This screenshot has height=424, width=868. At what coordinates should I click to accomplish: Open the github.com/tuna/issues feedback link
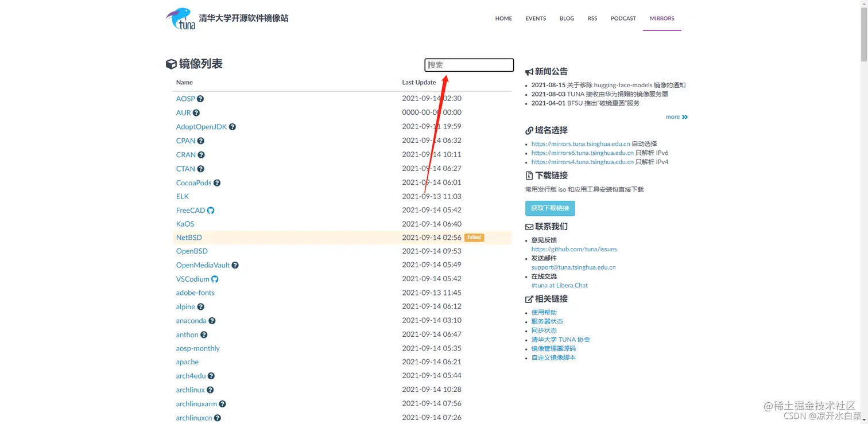(x=573, y=249)
